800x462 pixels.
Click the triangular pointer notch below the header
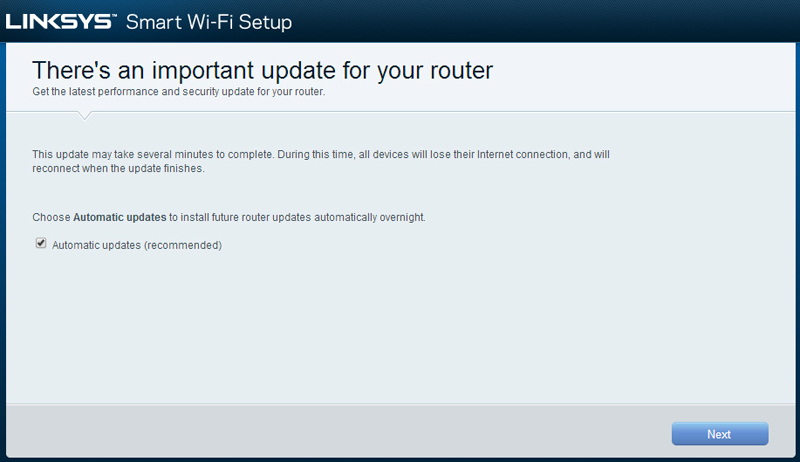85,116
